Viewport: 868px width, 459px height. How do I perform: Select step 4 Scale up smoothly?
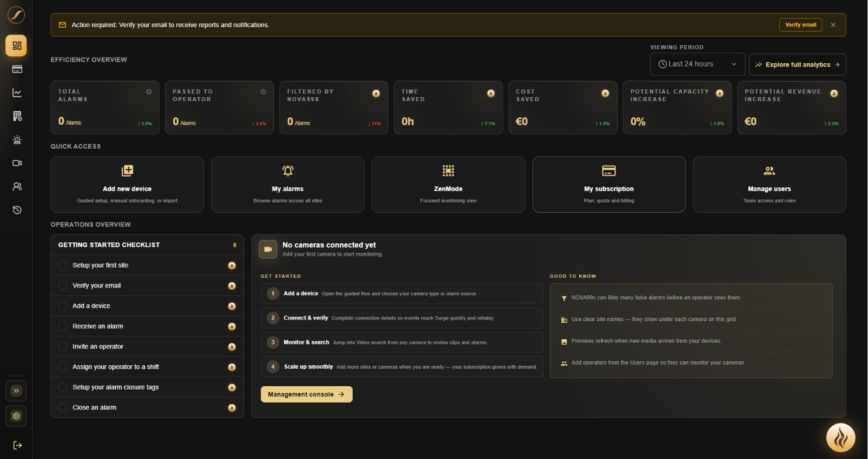(x=402, y=366)
